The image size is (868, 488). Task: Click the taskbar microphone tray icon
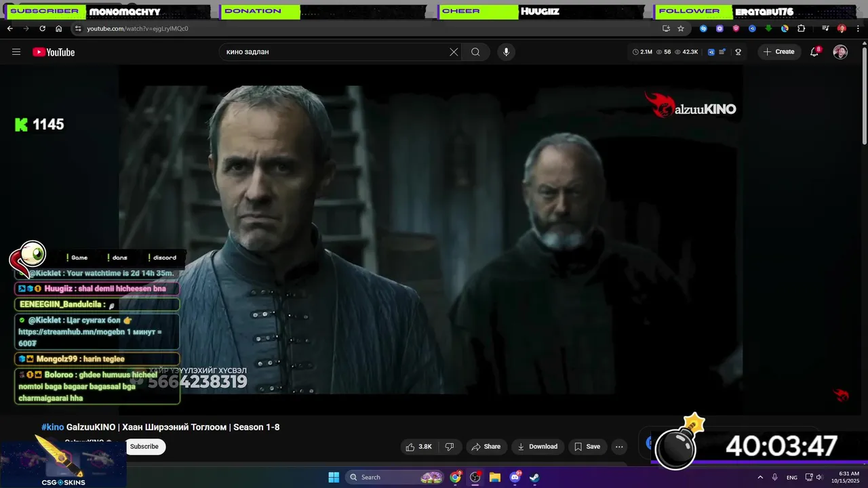[x=775, y=477]
